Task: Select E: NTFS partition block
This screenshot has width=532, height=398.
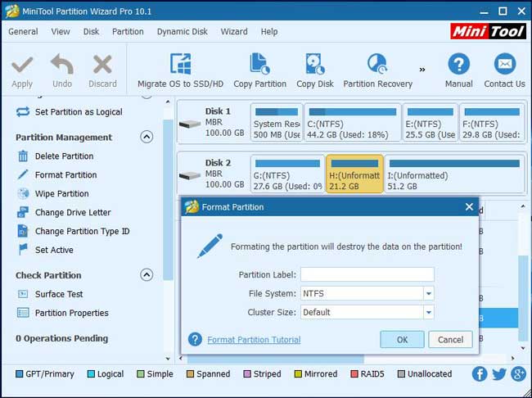Action: [430, 123]
